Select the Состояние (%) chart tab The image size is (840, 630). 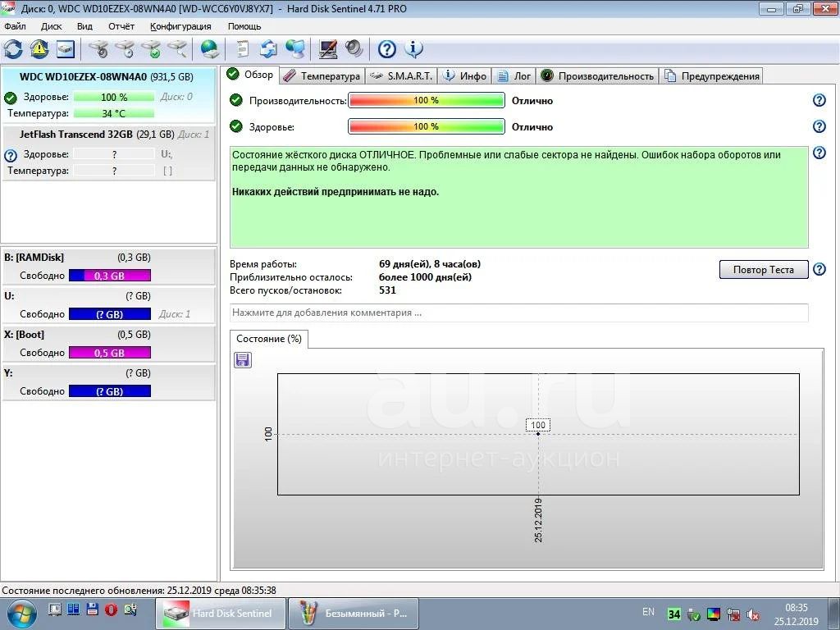pyautogui.click(x=269, y=339)
